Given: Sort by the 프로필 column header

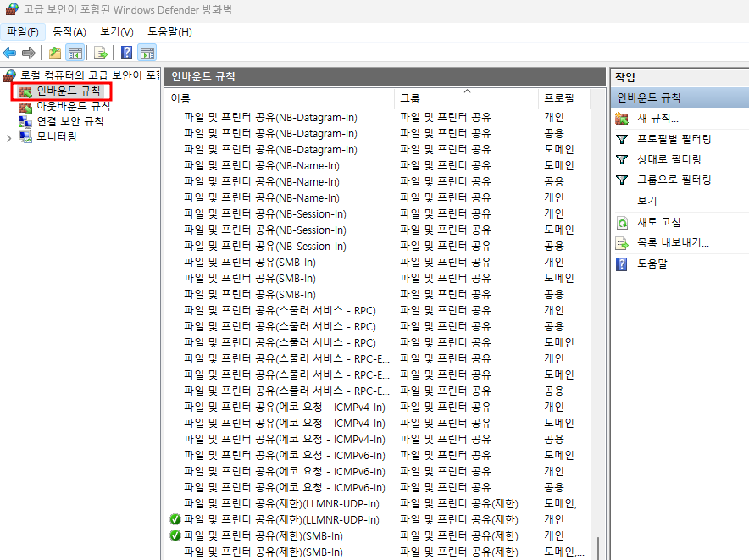Looking at the screenshot, I should 564,98.
